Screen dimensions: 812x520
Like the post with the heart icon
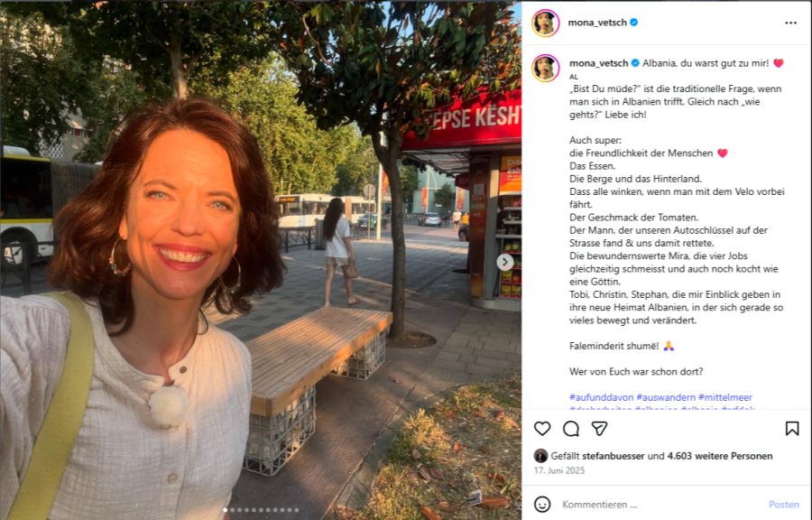542,428
